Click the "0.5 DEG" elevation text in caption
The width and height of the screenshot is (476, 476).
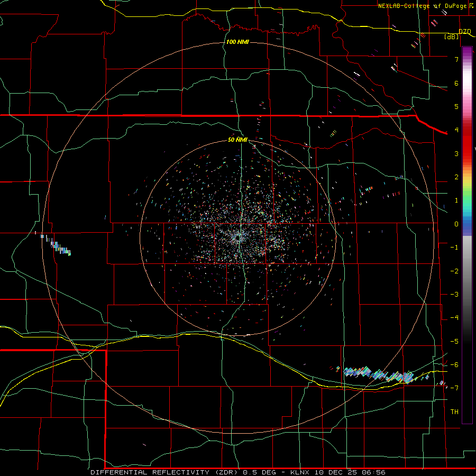[x=259, y=472]
